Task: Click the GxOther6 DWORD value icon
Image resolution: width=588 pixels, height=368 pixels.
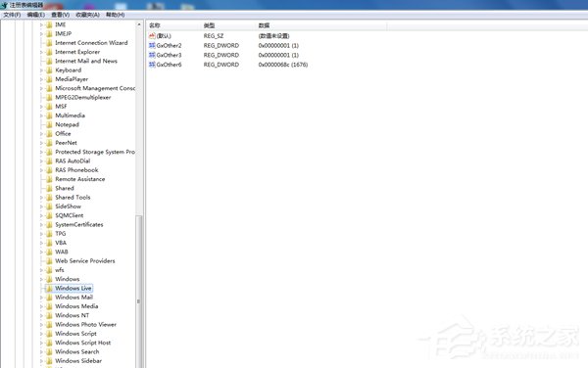Action: [x=152, y=65]
